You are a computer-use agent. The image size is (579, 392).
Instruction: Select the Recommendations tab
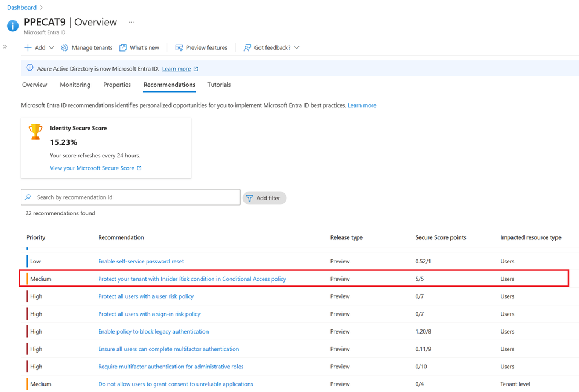[x=169, y=85]
